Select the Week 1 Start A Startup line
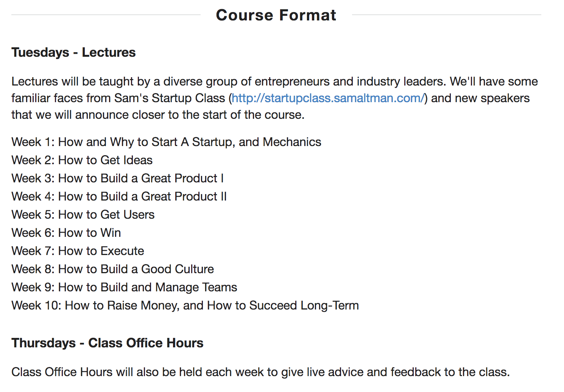 point(166,142)
